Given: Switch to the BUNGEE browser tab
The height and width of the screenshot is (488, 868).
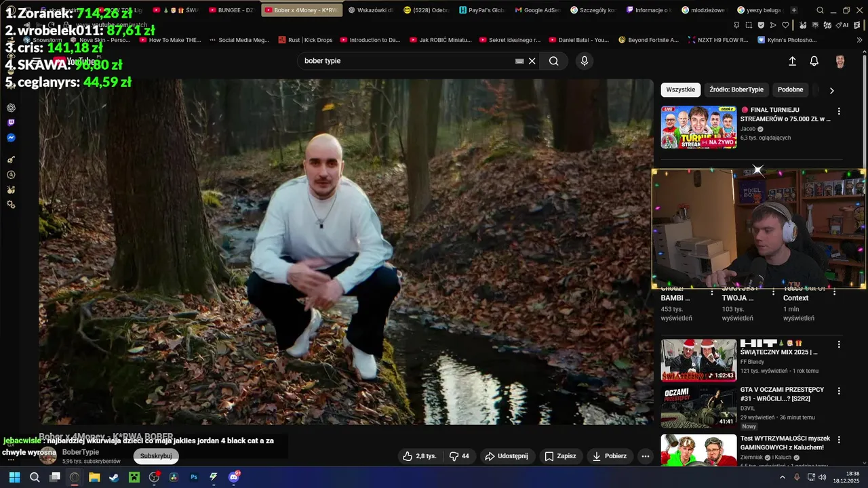Looking at the screenshot, I should tap(232, 10).
